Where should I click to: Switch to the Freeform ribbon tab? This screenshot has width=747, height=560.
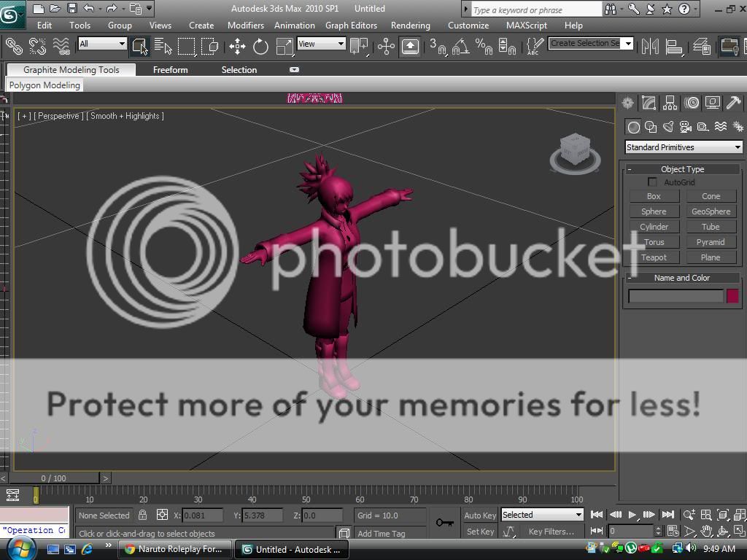click(170, 70)
